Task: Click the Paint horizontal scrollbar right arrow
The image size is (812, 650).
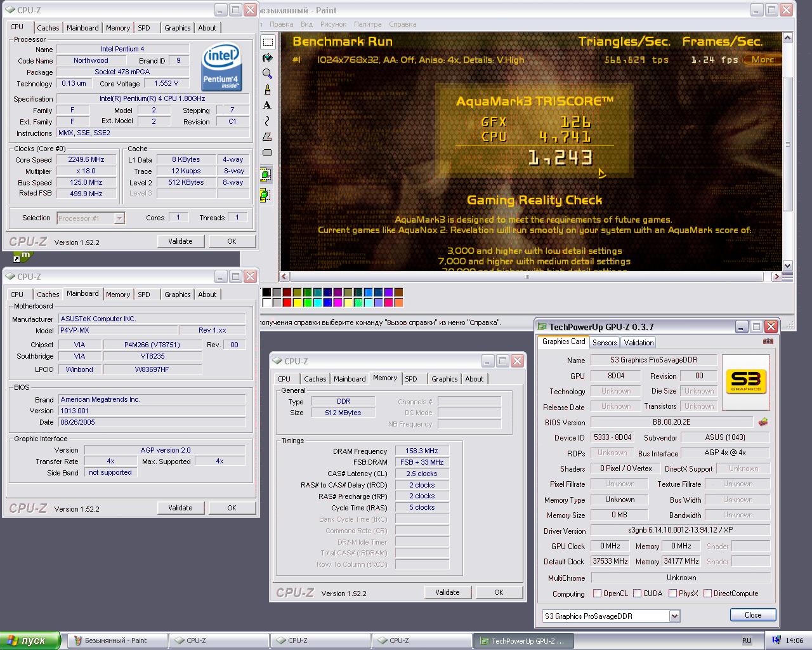Action: pyautogui.click(x=776, y=277)
